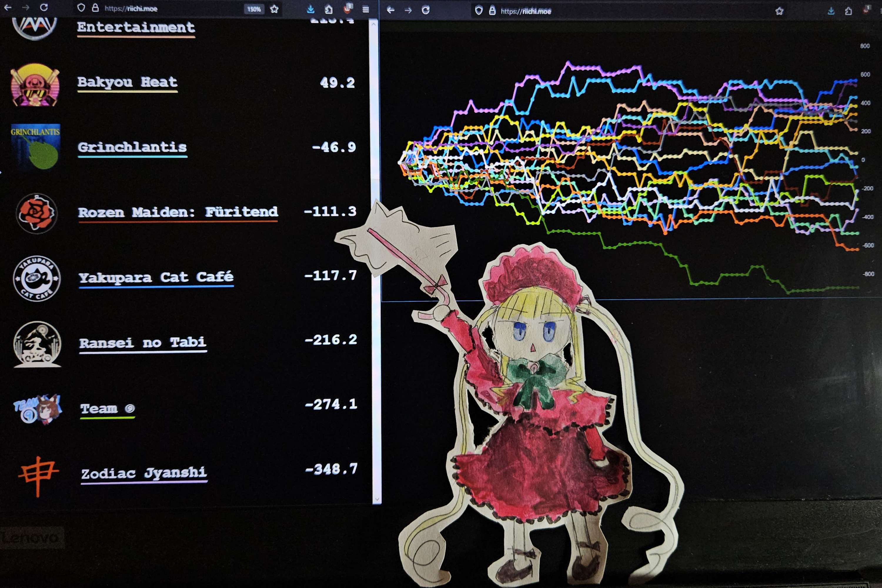
Task: Open downloads in right browser window
Action: (x=831, y=11)
